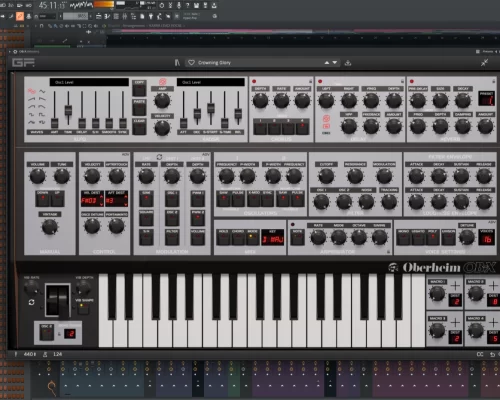The height and width of the screenshot is (400, 500).
Task: Select the previous preset with the up arrow
Action: coord(327,63)
